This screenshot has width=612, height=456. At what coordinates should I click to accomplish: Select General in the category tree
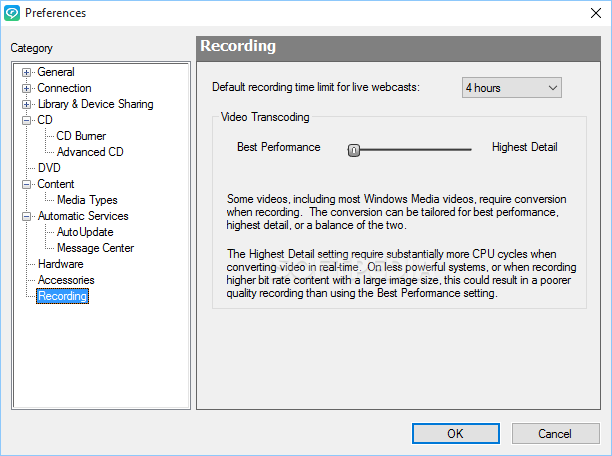click(x=56, y=72)
